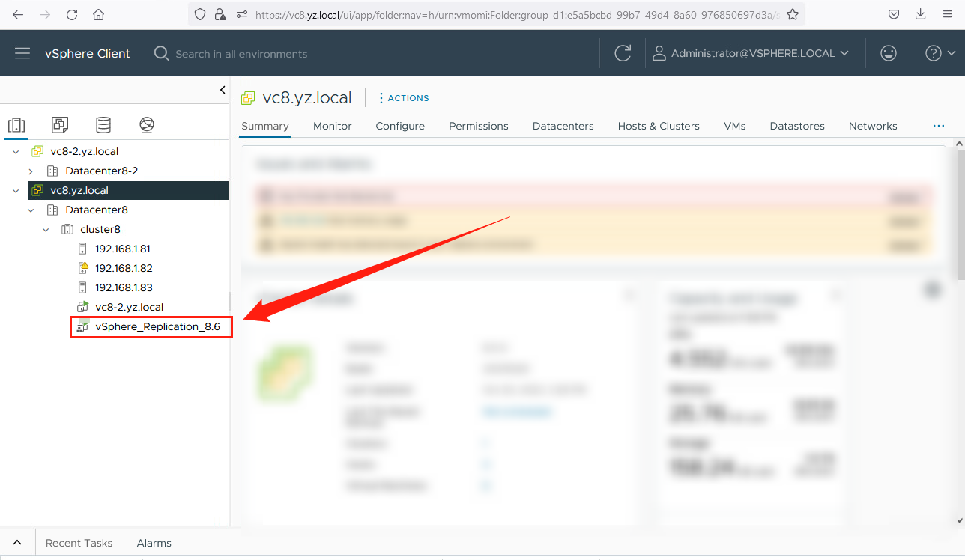Open the Administrator@VSPHERE.LOCAL user menu
The image size is (965, 560).
(x=751, y=53)
